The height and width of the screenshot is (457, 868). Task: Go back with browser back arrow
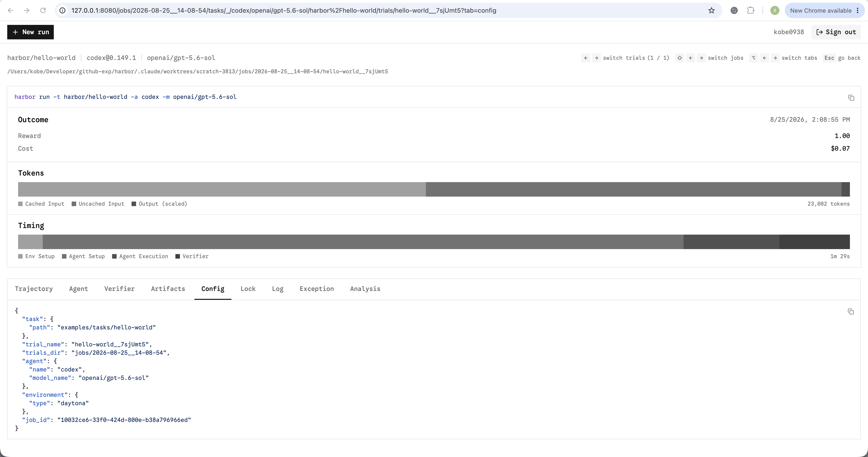coord(10,10)
